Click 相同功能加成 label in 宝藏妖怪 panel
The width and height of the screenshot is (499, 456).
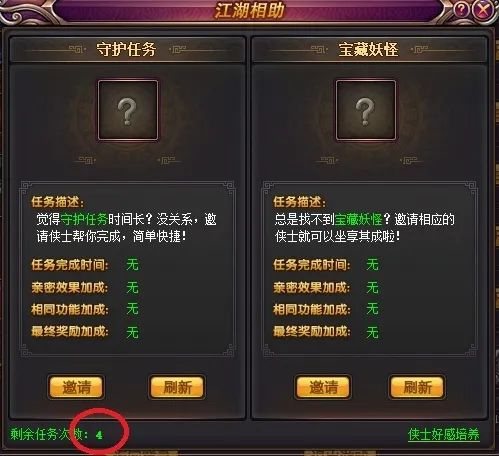[312, 309]
